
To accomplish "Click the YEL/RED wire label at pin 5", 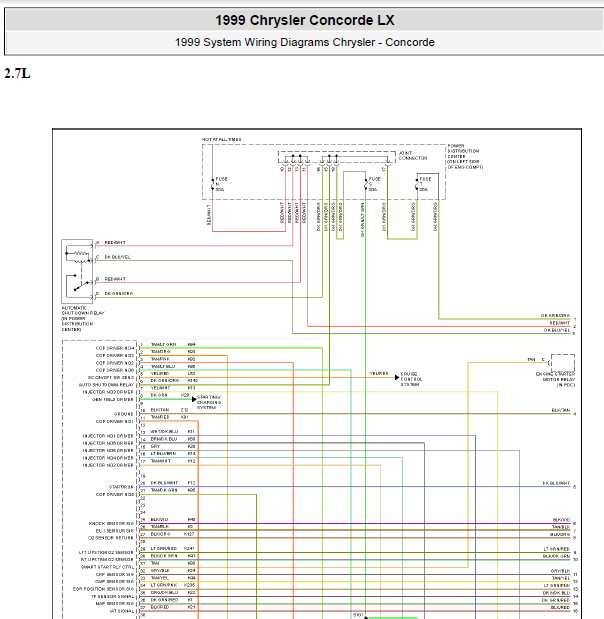I will point(159,373).
